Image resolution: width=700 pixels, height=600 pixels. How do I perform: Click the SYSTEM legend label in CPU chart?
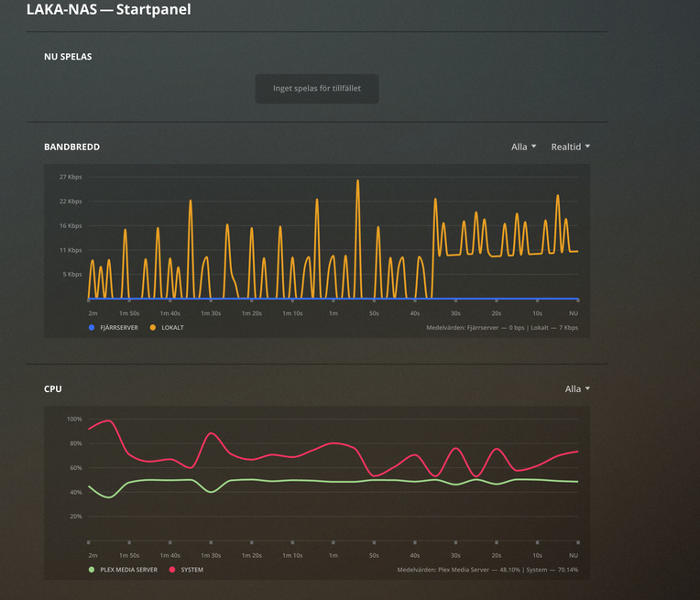[192, 570]
